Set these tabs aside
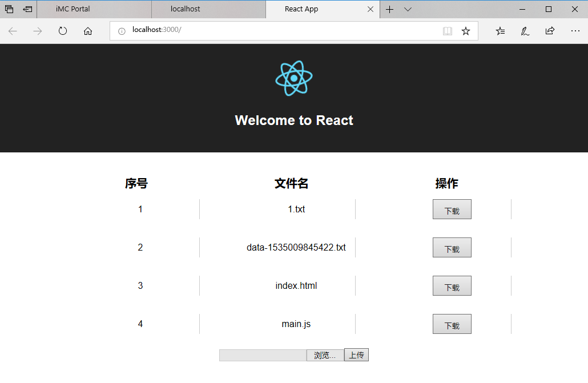Screen dimensions: 588x383 coord(27,9)
